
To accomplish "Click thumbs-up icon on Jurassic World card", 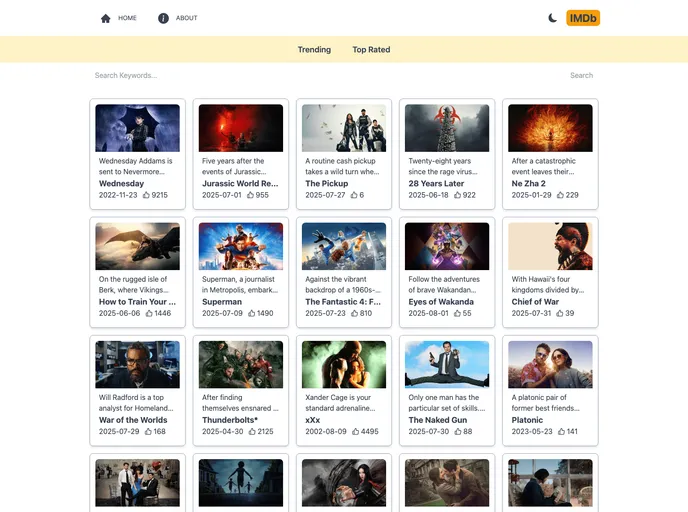I will 250,195.
